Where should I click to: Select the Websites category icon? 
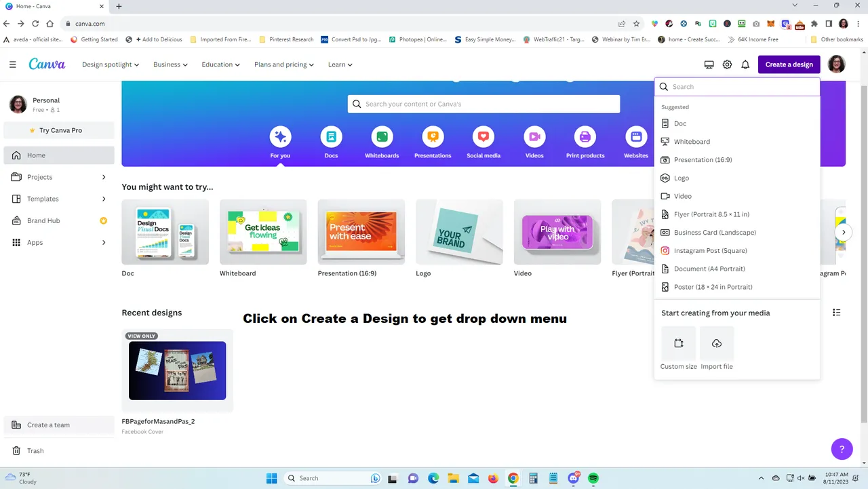pos(636,137)
